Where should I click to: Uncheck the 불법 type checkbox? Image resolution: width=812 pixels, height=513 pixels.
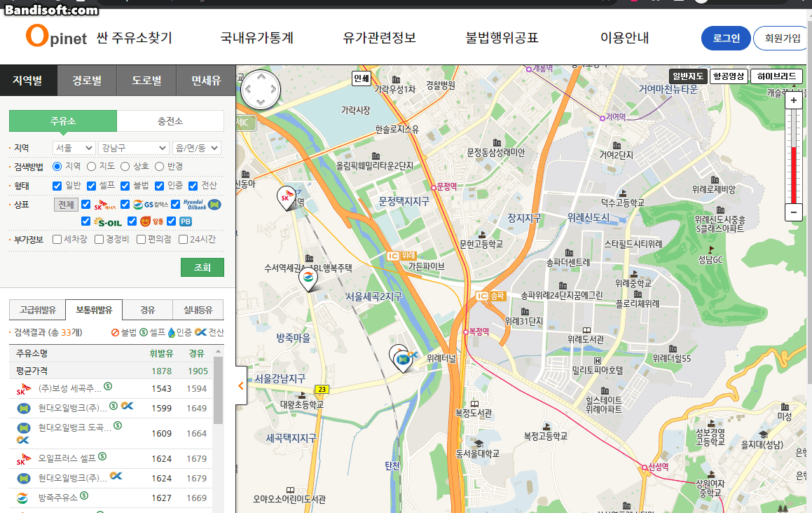(x=125, y=186)
